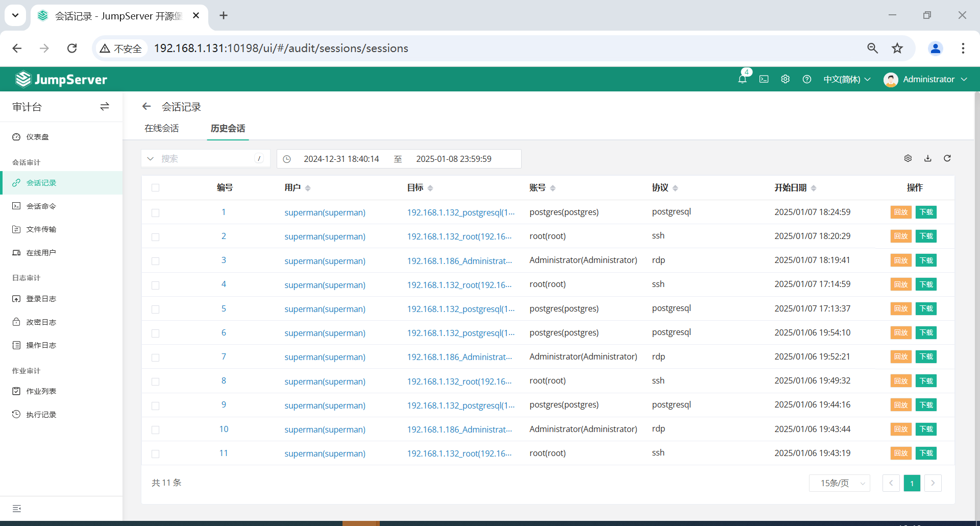Select checkbox for session row 7
The image size is (980, 526).
156,357
